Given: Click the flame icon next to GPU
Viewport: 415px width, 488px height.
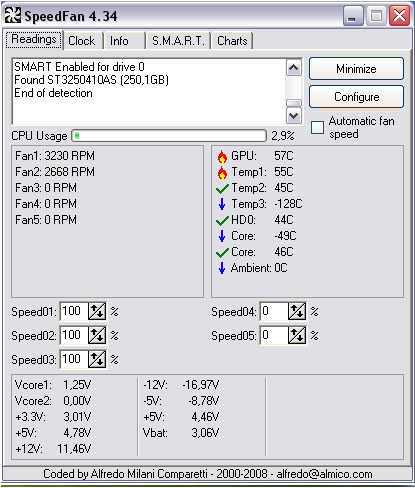Looking at the screenshot, I should pos(222,156).
